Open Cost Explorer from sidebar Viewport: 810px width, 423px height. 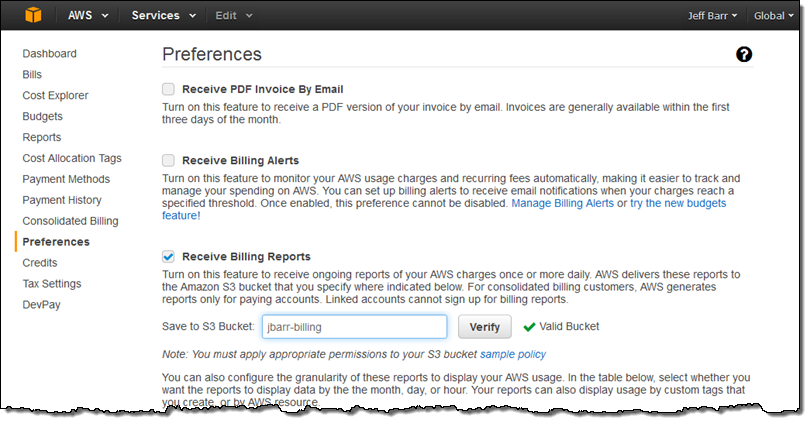(55, 96)
